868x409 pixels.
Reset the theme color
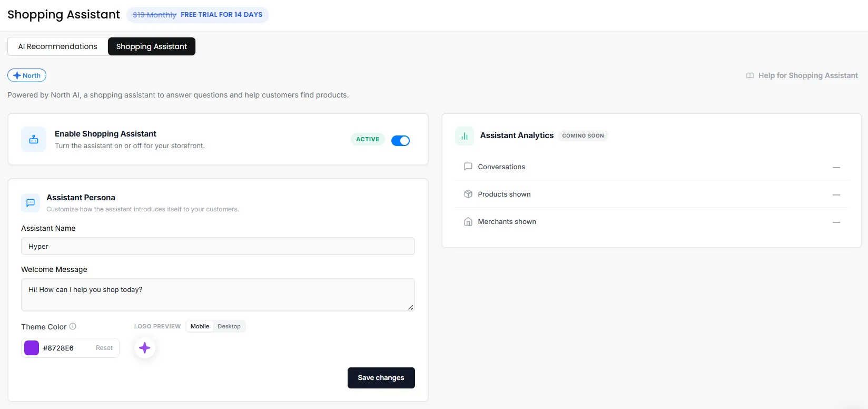click(x=104, y=348)
